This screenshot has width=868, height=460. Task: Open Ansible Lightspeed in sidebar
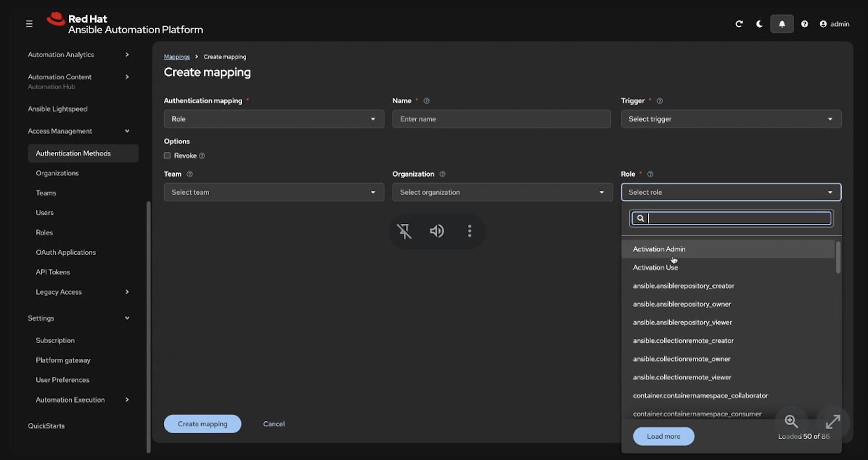pos(58,109)
